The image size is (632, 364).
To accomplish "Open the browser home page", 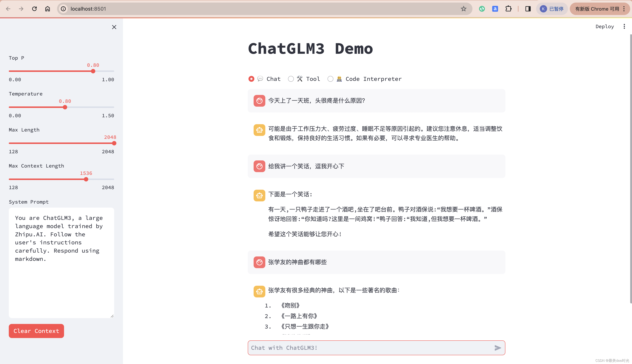I will coord(48,9).
